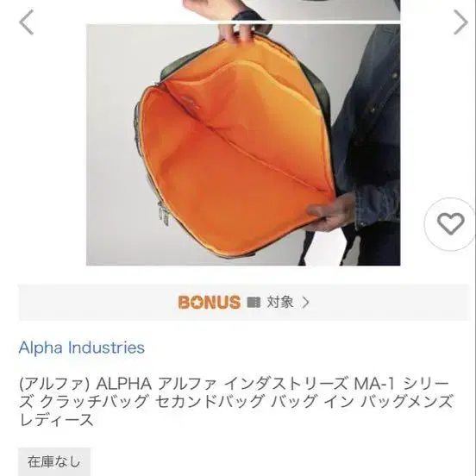Expand BONUS details via chevron arrow

pos(306,303)
